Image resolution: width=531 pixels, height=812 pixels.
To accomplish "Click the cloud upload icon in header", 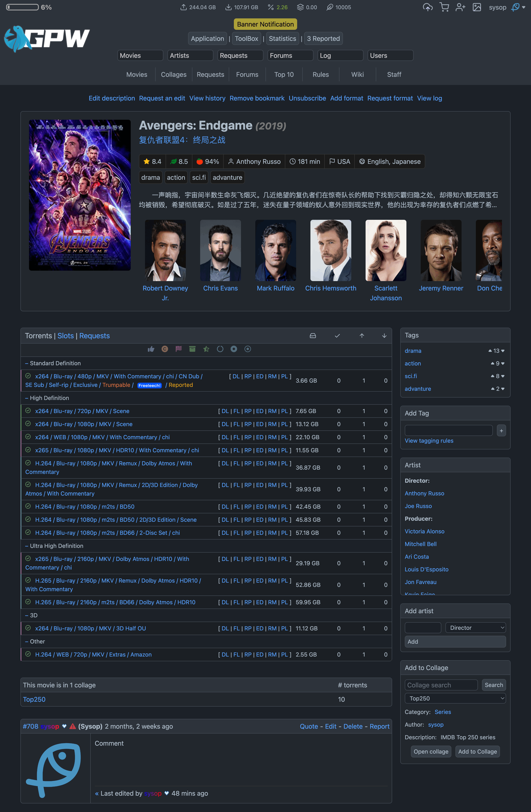I will click(x=428, y=7).
